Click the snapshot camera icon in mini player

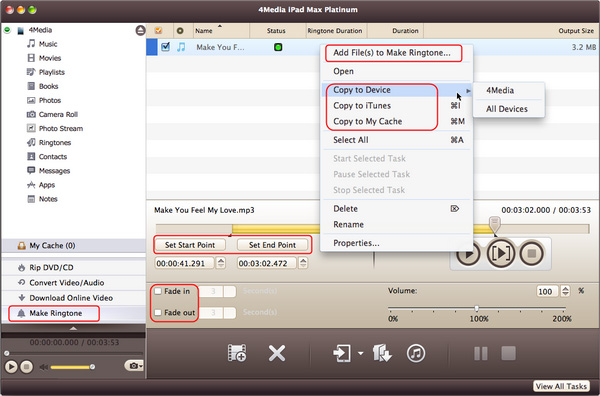point(134,366)
